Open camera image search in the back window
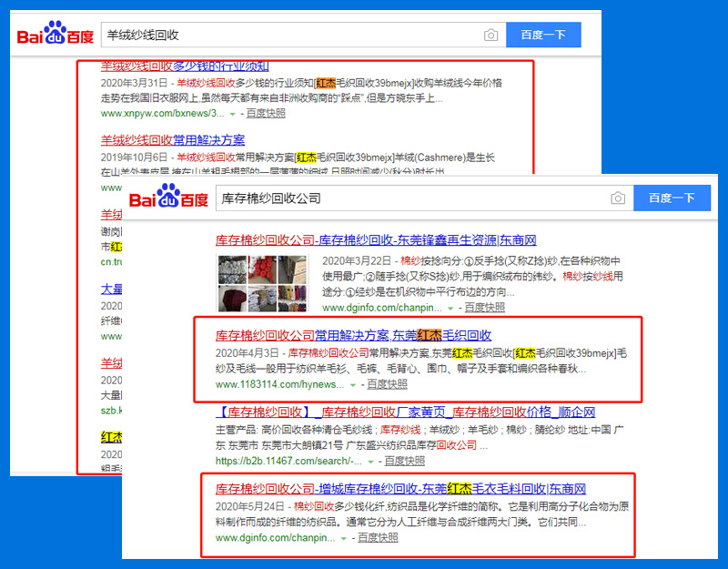 point(490,35)
